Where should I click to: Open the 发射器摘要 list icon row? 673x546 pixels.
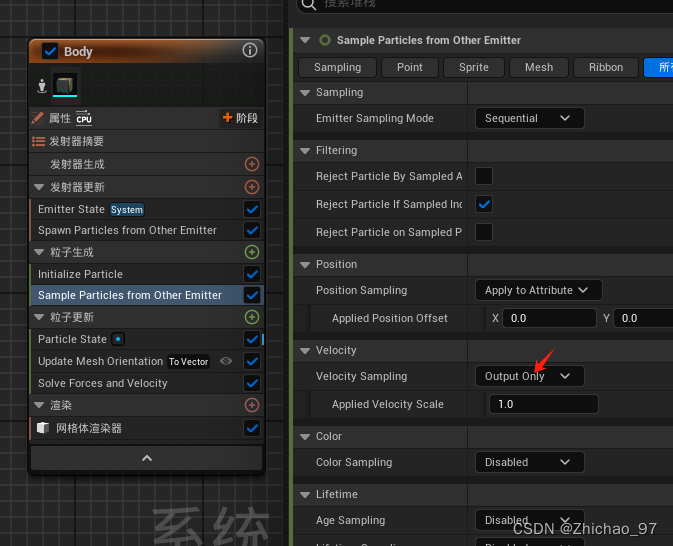(x=146, y=141)
